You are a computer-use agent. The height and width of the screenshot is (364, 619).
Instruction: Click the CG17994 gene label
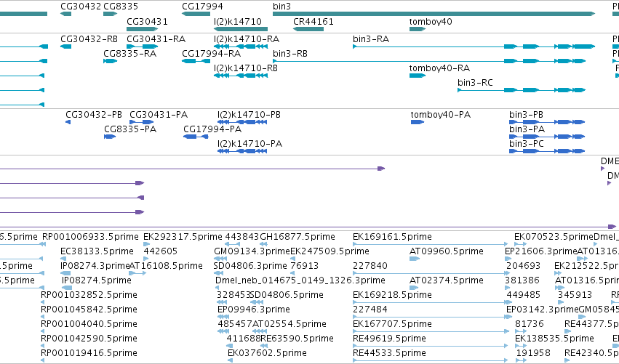click(x=202, y=7)
